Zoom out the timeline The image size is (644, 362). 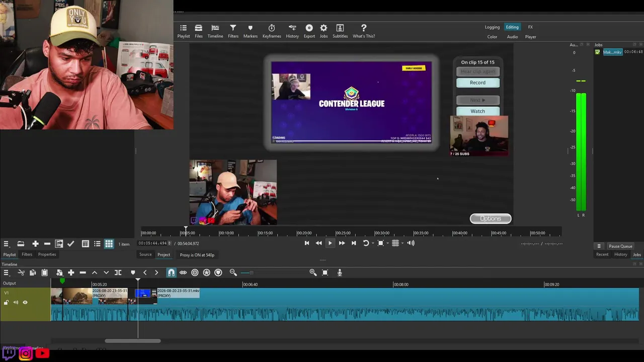click(x=233, y=273)
